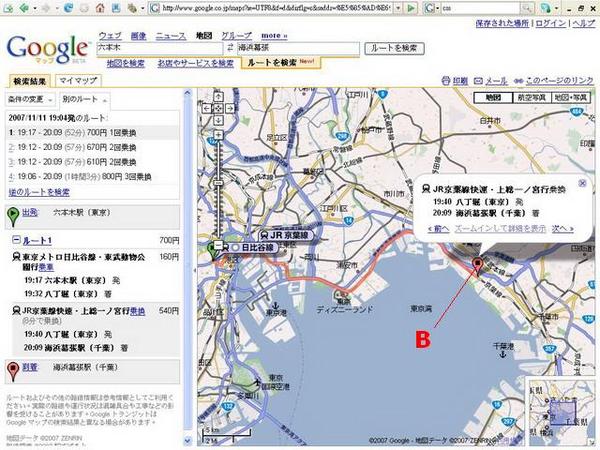
Task: Click the 海浜幕張 destination input field
Action: 298,48
